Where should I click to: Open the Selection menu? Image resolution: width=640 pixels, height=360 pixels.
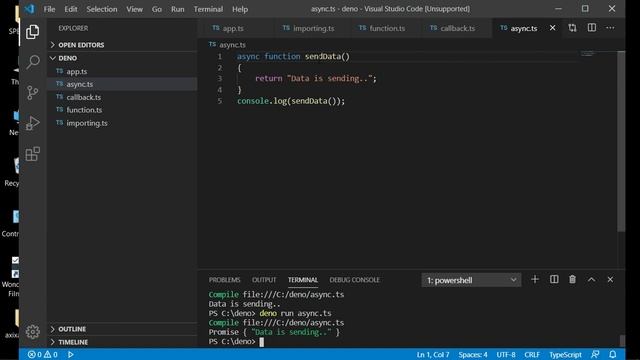(x=102, y=9)
